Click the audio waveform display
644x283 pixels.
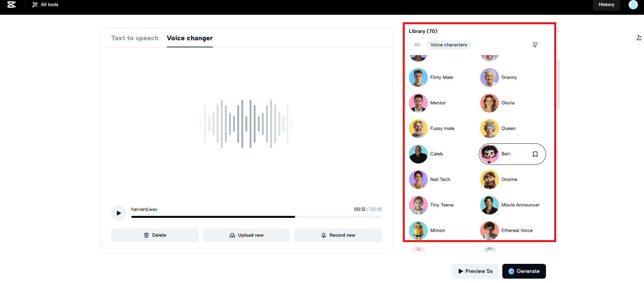pos(246,124)
